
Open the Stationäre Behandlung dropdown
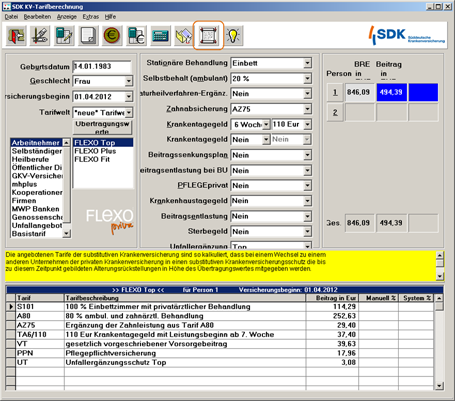pyautogui.click(x=307, y=63)
